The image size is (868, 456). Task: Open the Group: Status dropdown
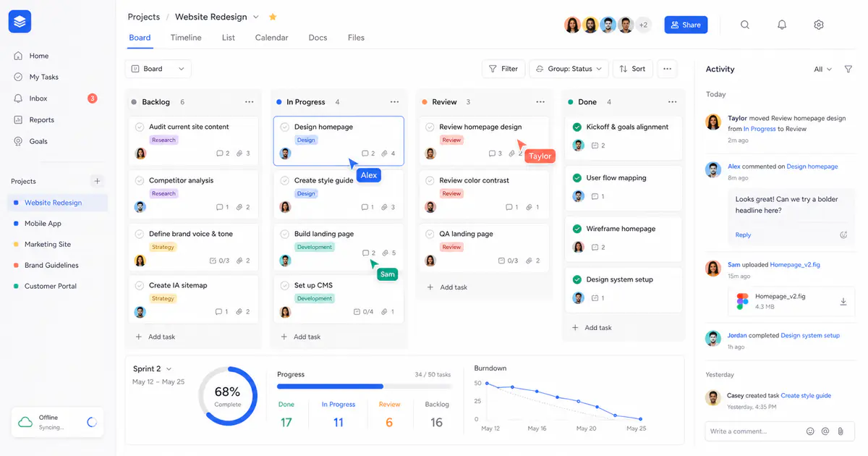pyautogui.click(x=569, y=69)
